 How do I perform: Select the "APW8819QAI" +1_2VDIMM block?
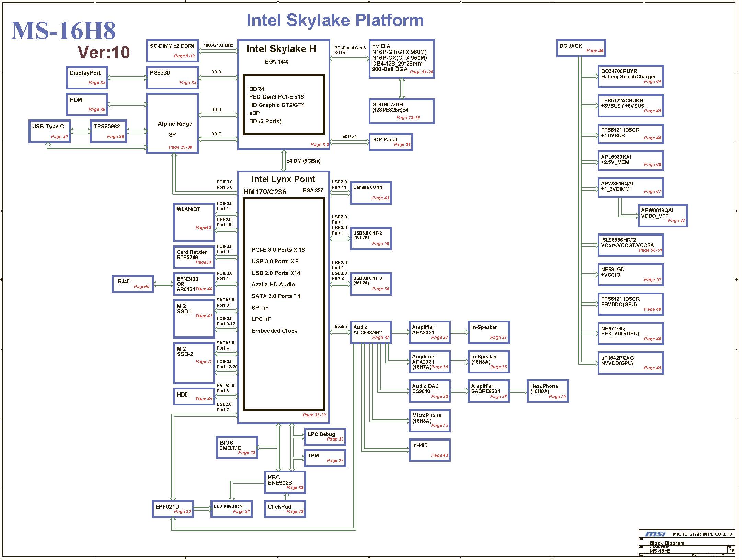point(630,187)
